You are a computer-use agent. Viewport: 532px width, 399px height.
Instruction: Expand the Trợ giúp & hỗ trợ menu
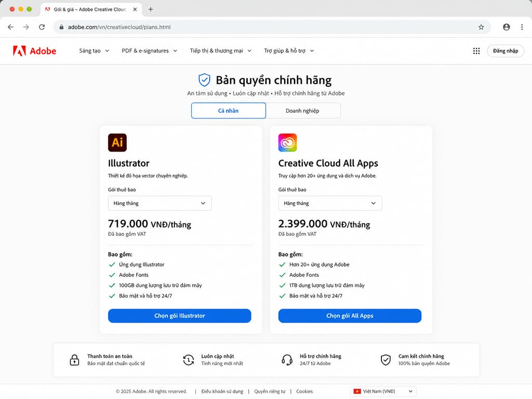coord(289,51)
